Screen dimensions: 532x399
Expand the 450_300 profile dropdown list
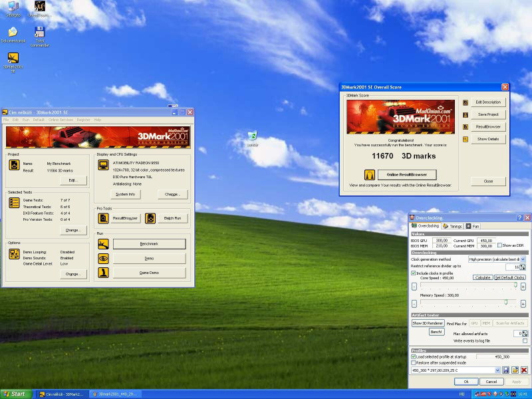(x=497, y=370)
